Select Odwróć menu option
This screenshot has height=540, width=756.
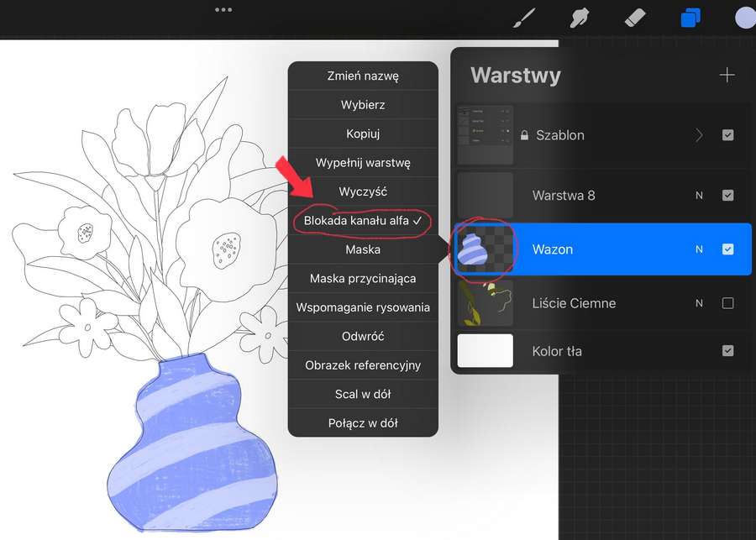363,336
